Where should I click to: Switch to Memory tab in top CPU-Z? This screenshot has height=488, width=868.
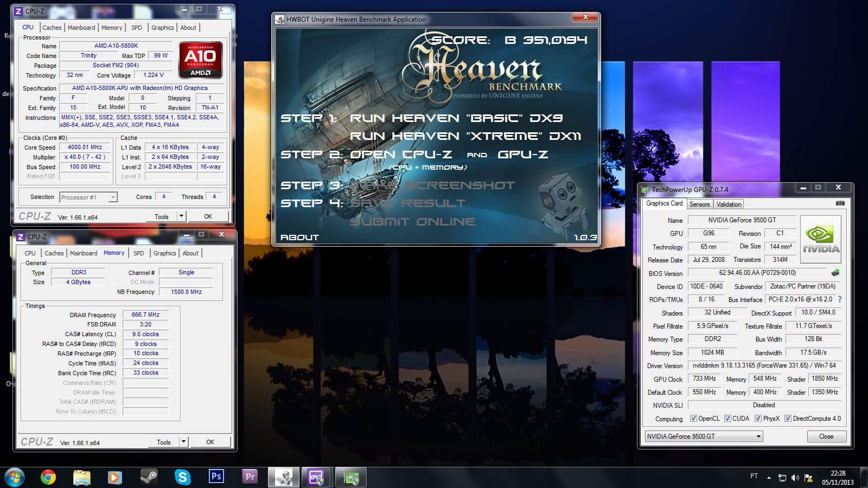coord(112,28)
